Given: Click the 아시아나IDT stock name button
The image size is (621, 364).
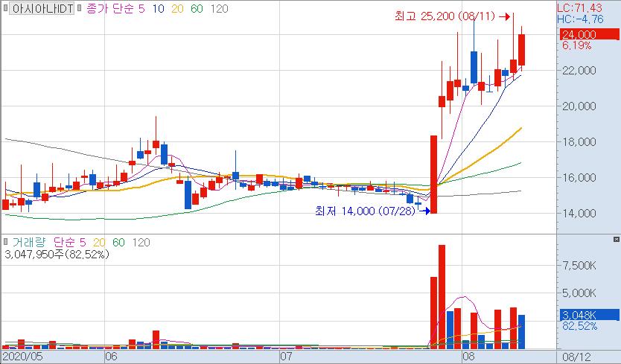Looking at the screenshot, I should coord(42,9).
